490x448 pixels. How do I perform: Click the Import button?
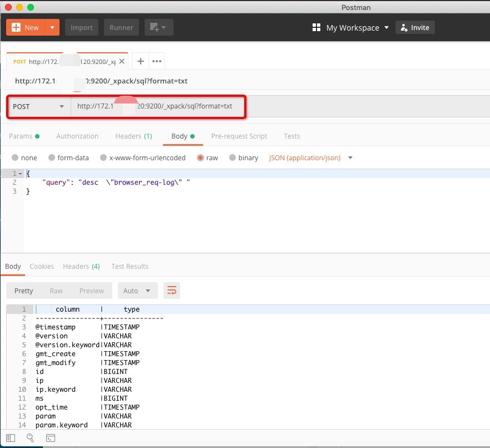pyautogui.click(x=82, y=27)
